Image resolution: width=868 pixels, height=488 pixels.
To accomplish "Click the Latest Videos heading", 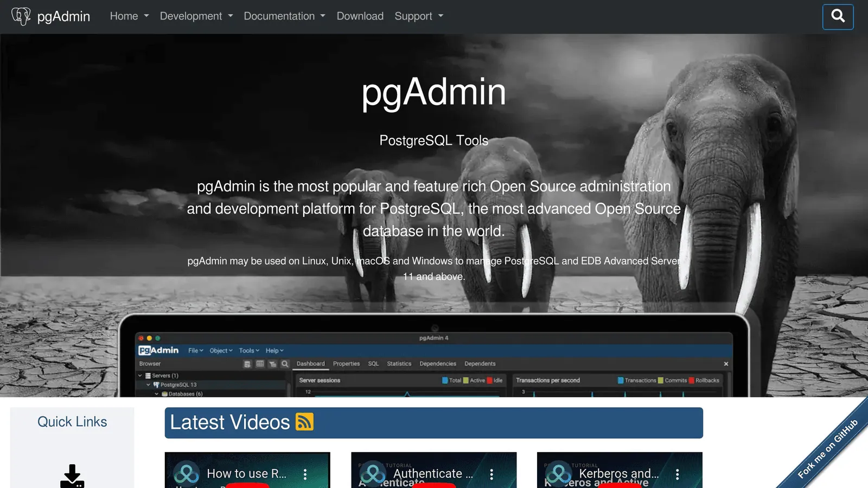I will (x=230, y=422).
